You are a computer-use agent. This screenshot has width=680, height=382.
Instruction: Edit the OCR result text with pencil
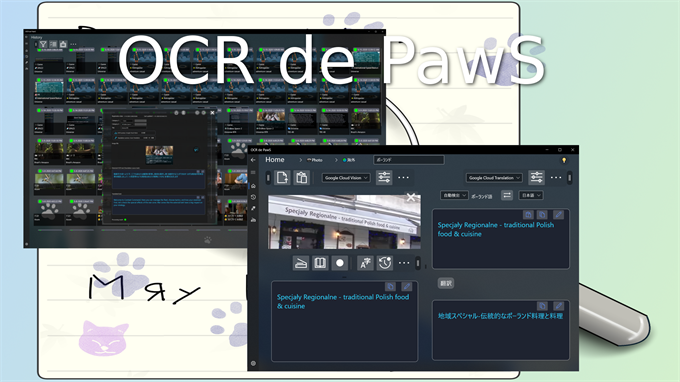click(x=407, y=287)
